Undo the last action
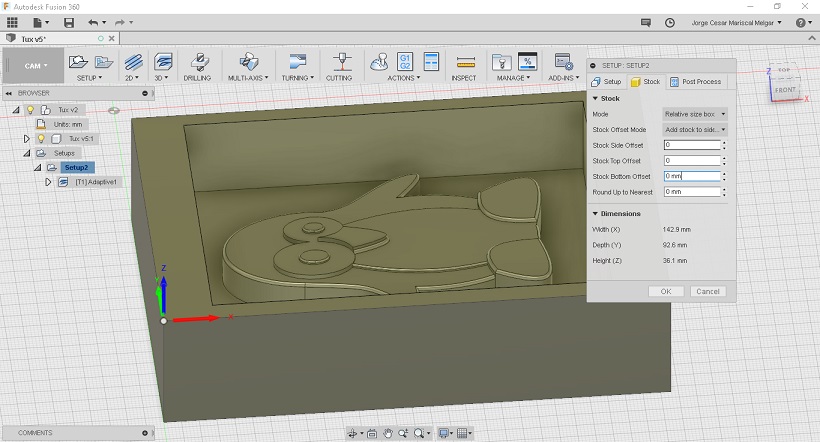 93,22
